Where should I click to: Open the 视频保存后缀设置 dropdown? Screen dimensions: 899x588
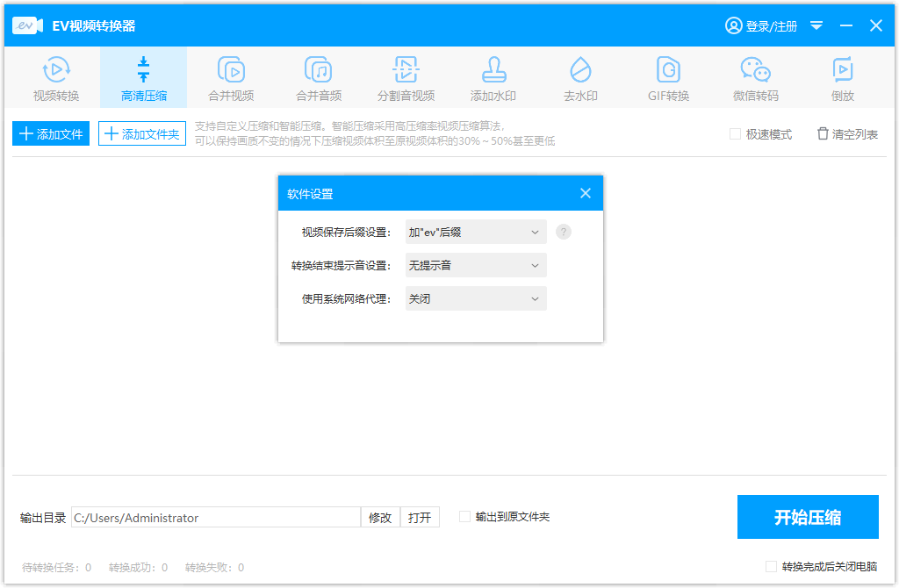point(475,232)
